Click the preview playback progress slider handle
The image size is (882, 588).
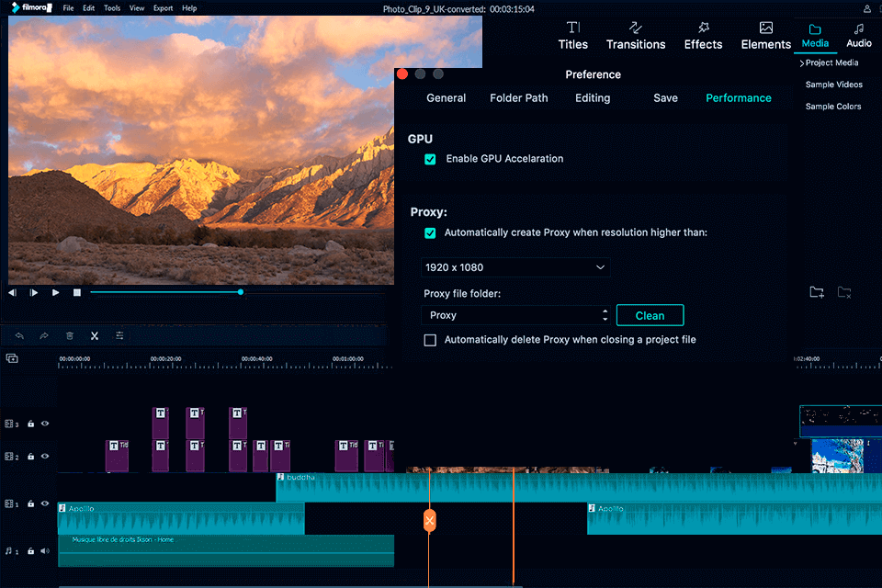241,292
